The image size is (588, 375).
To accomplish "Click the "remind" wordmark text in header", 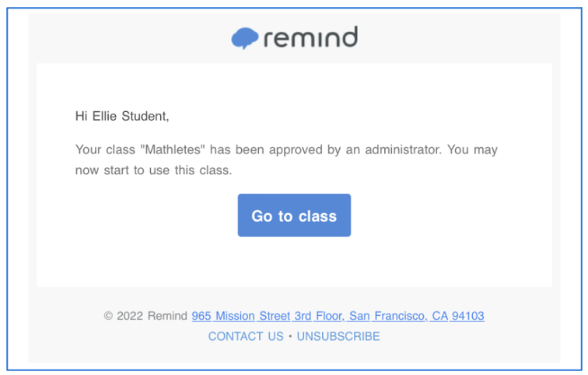I will pos(310,37).
